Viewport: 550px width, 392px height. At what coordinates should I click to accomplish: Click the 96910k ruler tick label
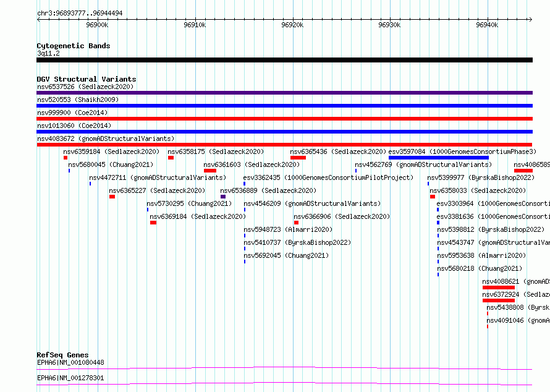point(195,25)
